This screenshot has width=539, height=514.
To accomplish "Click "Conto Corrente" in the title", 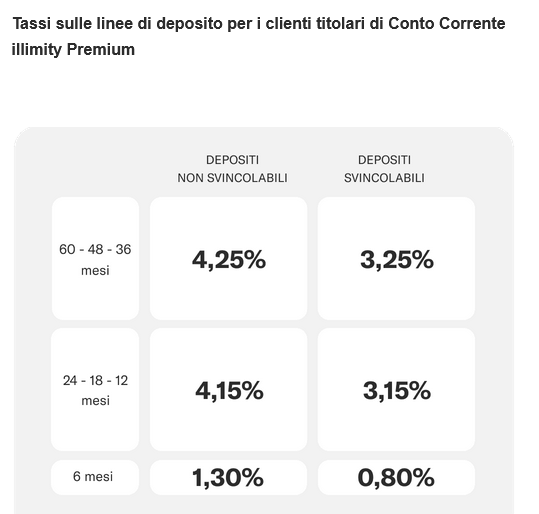I will tap(447, 24).
